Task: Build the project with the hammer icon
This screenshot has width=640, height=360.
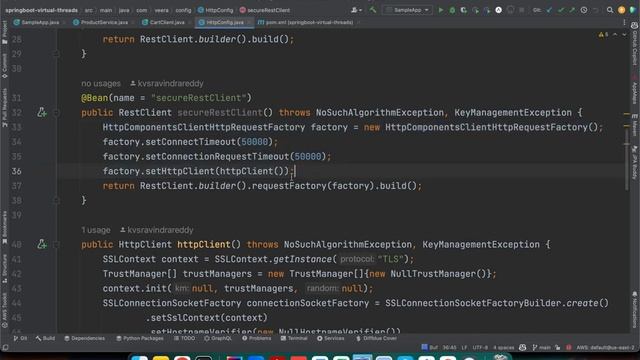Action: pos(373,10)
